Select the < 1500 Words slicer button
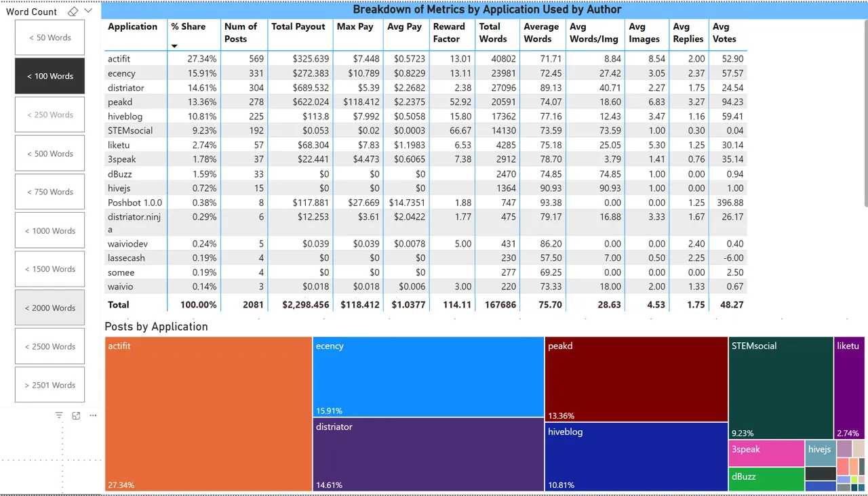 click(50, 269)
